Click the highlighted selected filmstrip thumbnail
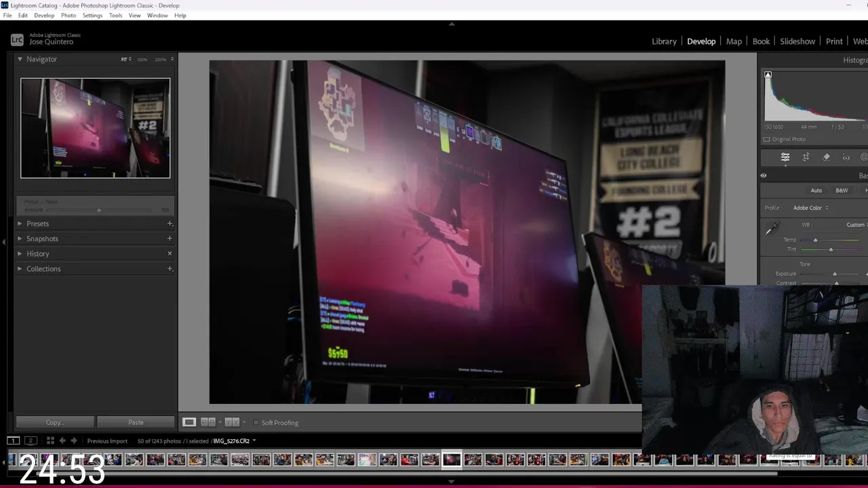Image resolution: width=868 pixels, height=488 pixels. coord(452,460)
